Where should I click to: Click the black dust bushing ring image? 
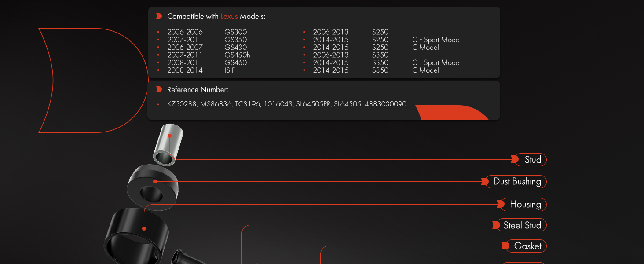point(153,187)
